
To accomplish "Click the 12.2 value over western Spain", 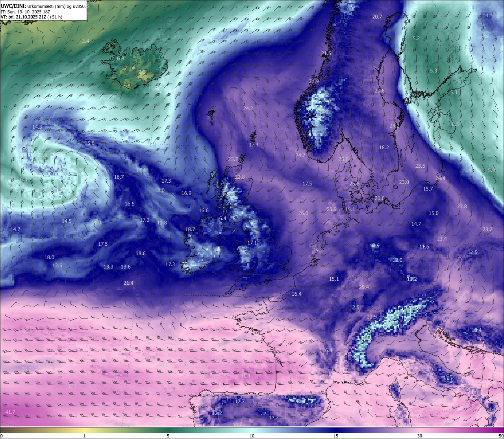I will pos(217,413).
